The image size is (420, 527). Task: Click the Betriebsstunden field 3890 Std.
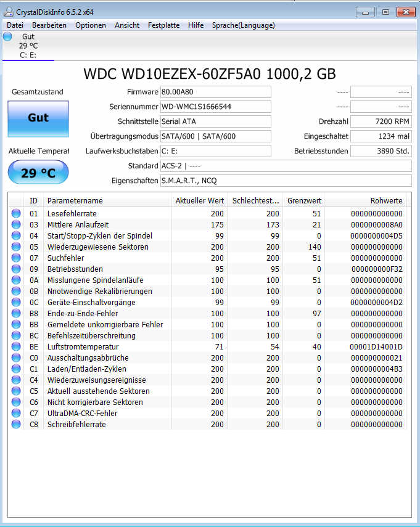[x=381, y=151]
